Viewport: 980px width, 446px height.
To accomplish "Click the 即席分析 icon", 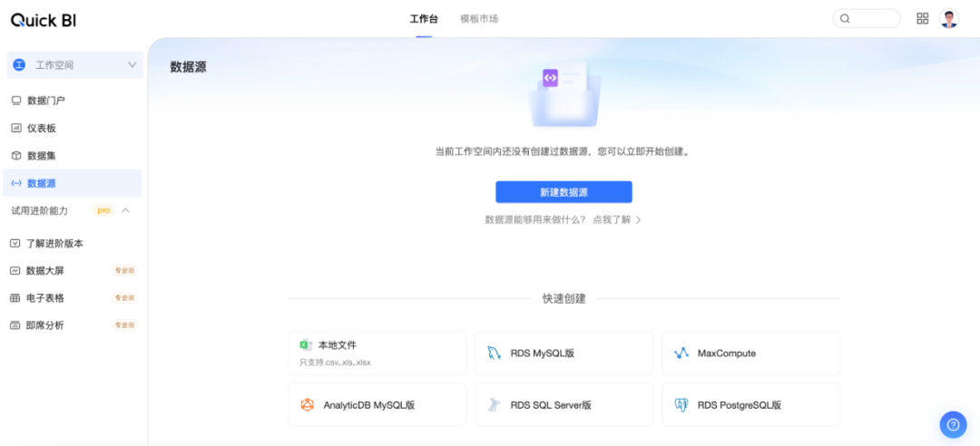I will pos(15,325).
